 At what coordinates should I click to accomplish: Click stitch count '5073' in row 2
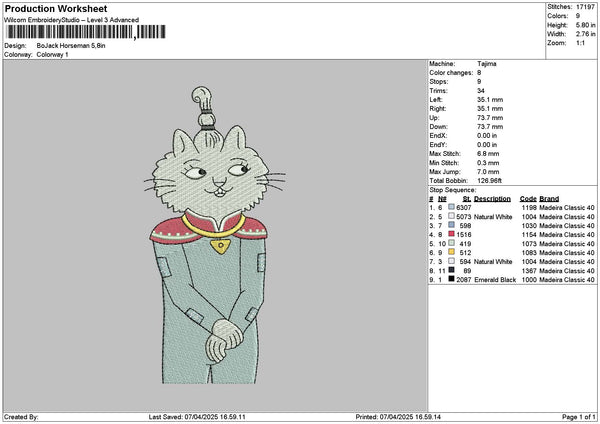coord(463,217)
